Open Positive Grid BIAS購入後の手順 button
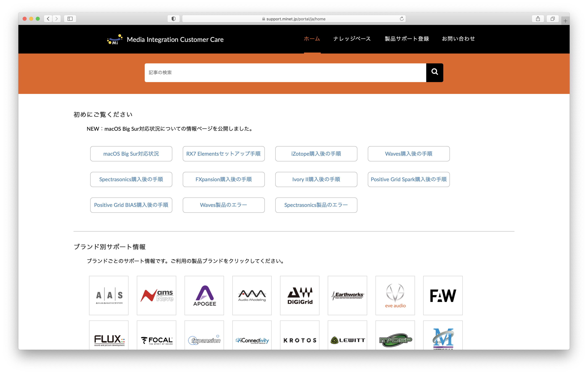 [131, 205]
